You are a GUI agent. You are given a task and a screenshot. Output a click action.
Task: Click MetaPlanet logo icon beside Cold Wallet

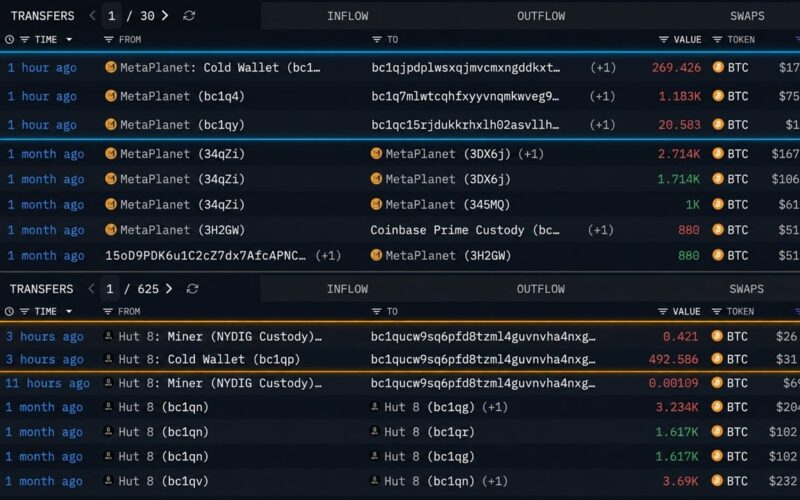coord(111,67)
